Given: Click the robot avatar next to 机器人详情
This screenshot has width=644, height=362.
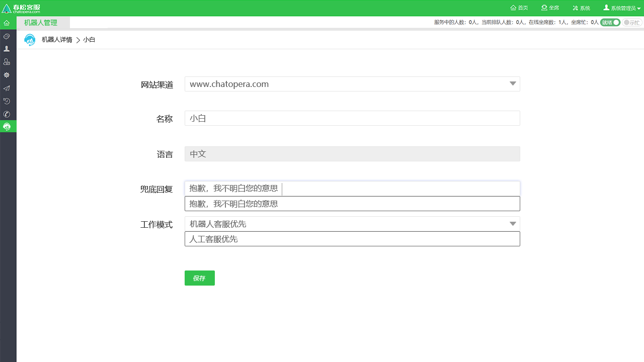Looking at the screenshot, I should click(30, 39).
